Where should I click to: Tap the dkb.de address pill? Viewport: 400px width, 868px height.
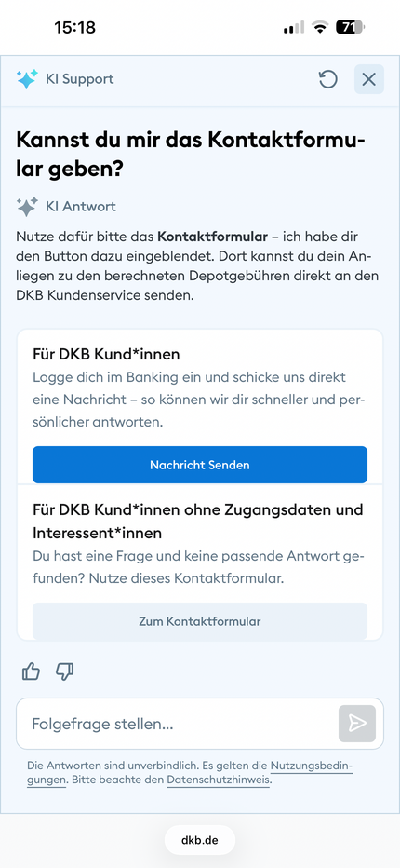[200, 840]
